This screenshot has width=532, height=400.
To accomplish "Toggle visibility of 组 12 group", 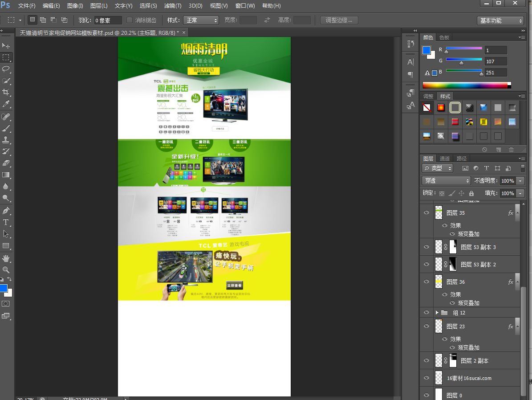I will 426,313.
